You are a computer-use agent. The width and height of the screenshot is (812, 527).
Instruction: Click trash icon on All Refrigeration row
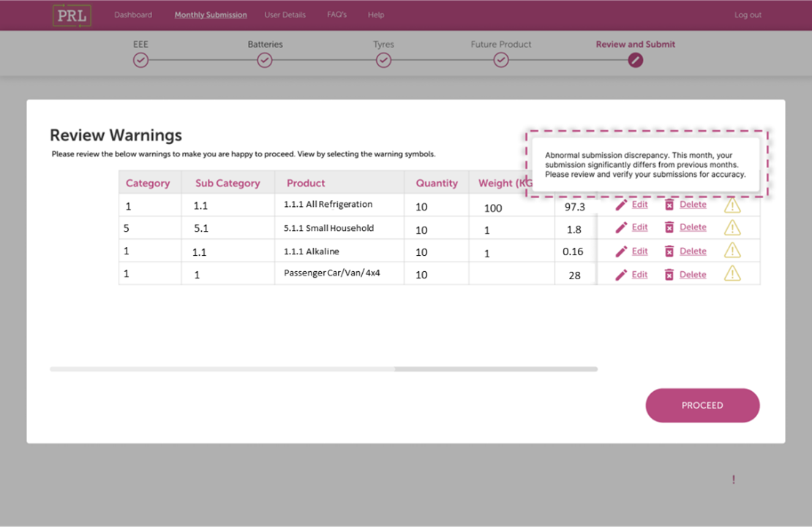click(x=669, y=205)
